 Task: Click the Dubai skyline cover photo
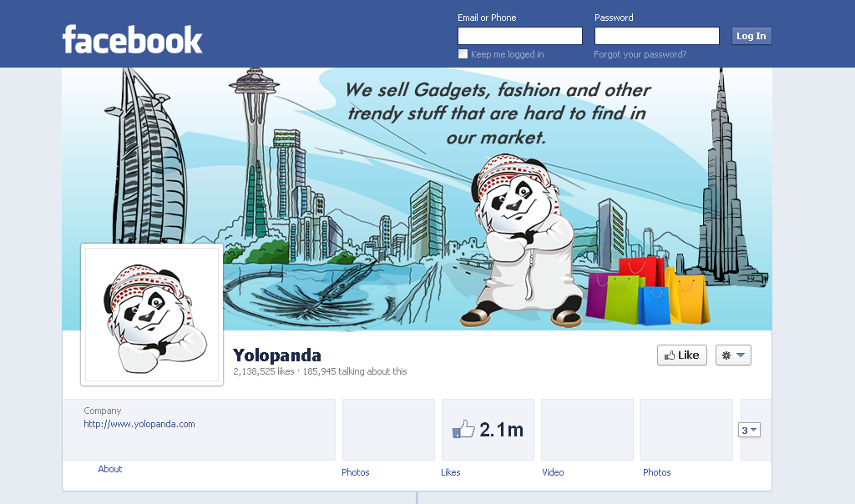[417, 199]
